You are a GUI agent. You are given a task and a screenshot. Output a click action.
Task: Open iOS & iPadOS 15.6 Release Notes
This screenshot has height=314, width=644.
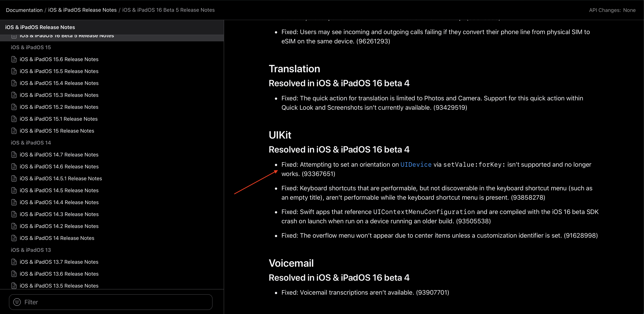[59, 59]
